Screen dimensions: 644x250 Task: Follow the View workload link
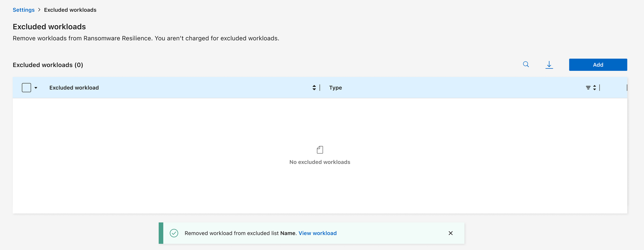pyautogui.click(x=318, y=233)
